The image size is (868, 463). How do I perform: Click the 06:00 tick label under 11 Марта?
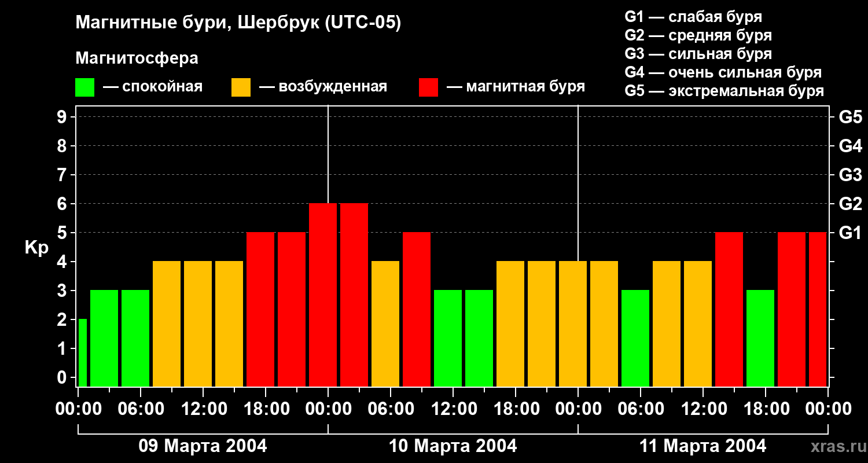641,409
